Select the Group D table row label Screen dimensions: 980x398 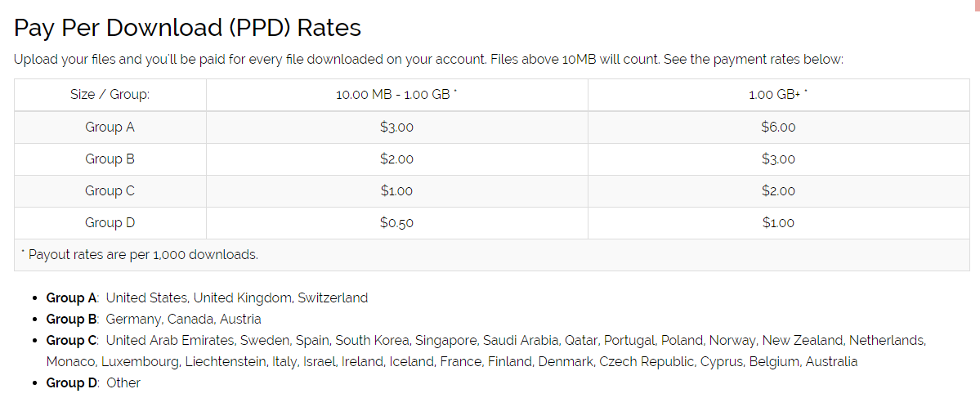point(110,222)
